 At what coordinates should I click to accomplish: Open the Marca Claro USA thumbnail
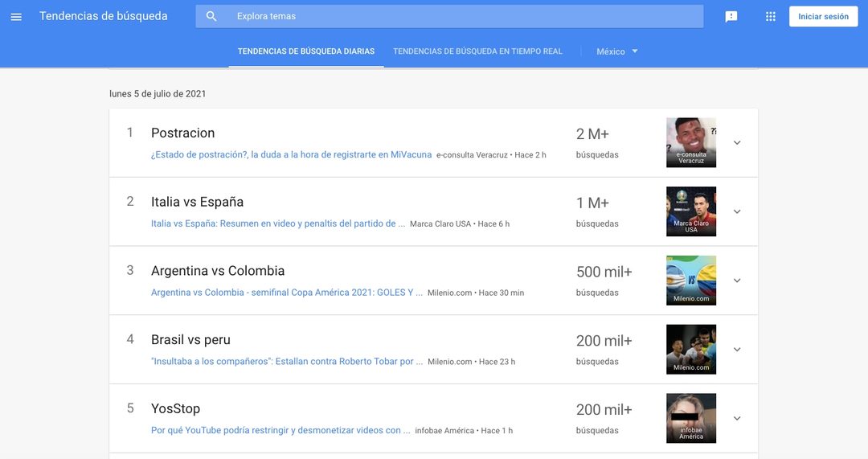(691, 211)
